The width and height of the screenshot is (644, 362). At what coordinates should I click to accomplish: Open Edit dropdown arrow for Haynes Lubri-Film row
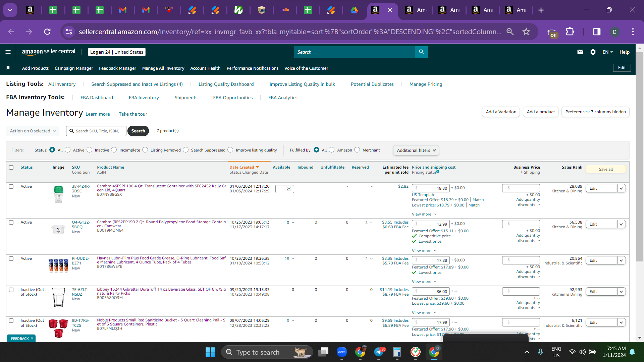(x=622, y=260)
